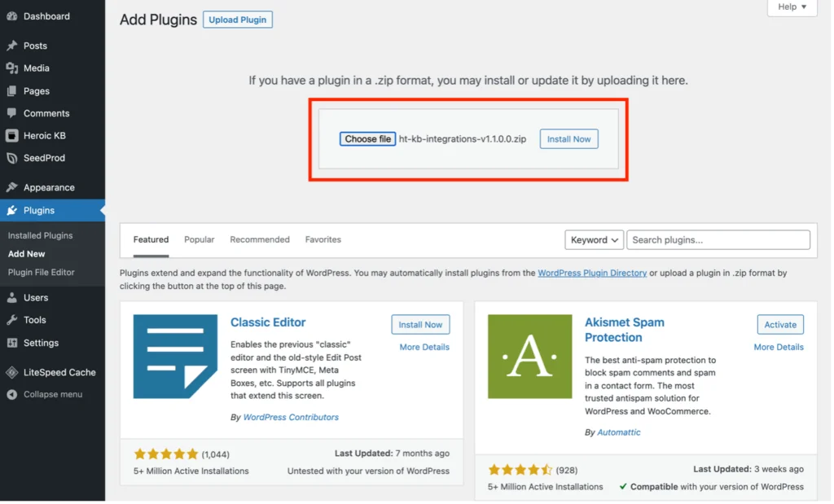Click the ht-kb-integrations-v1.1.0.0.zip filename
Screen dimensions: 834x504
[x=463, y=139]
